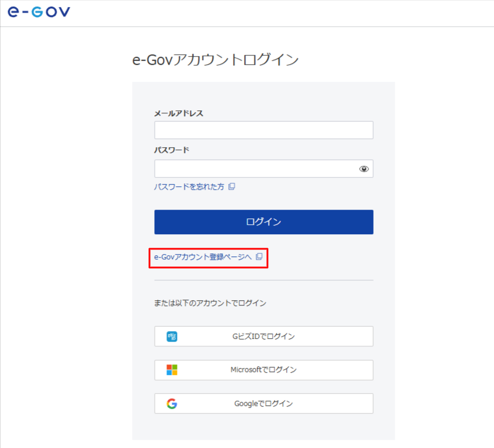
Task: Sign in with Googleでログイン button
Action: (264, 403)
